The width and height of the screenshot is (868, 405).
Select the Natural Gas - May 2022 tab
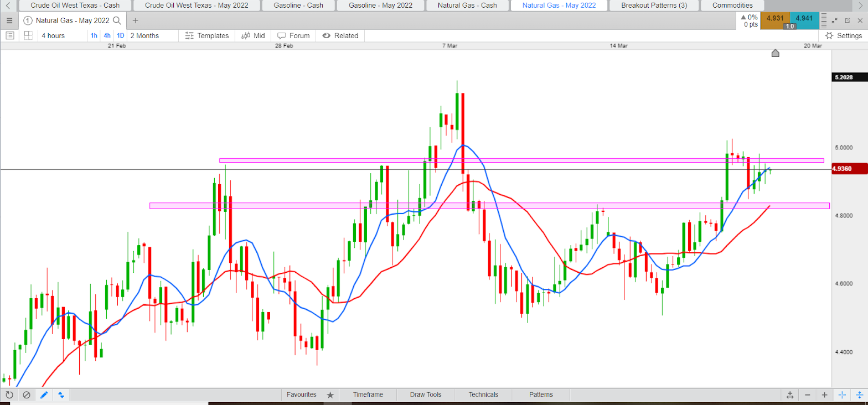pyautogui.click(x=558, y=6)
